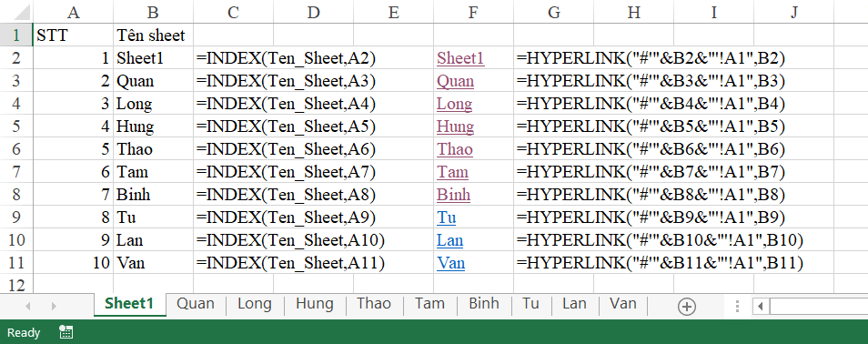Select cell B8 containing Binh
This screenshot has width=868, height=344.
(154, 195)
